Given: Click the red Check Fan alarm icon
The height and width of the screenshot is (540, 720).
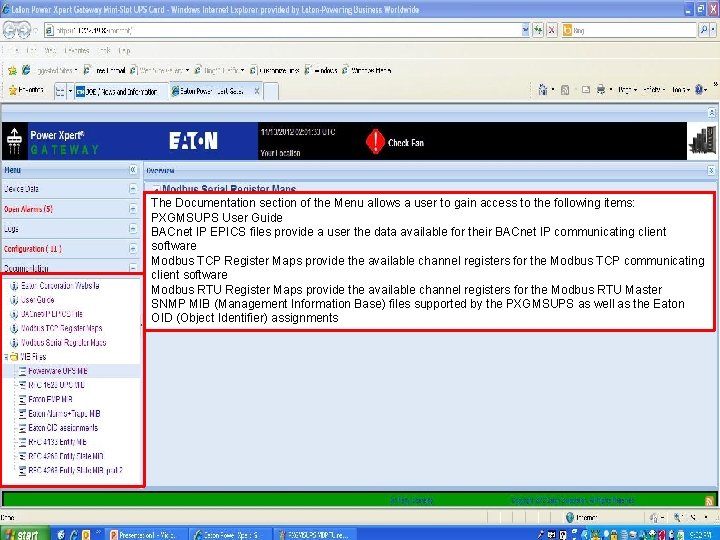Looking at the screenshot, I should pyautogui.click(x=375, y=141).
